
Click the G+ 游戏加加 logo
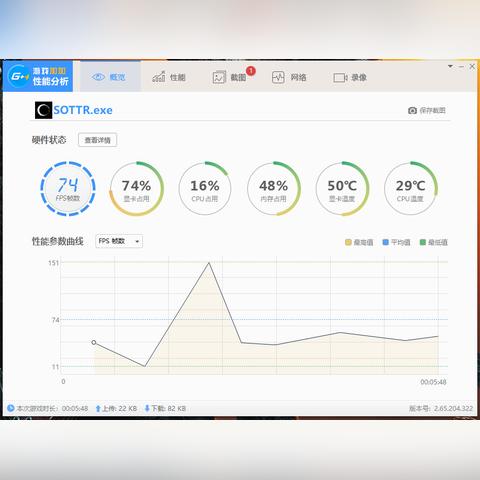tap(38, 76)
